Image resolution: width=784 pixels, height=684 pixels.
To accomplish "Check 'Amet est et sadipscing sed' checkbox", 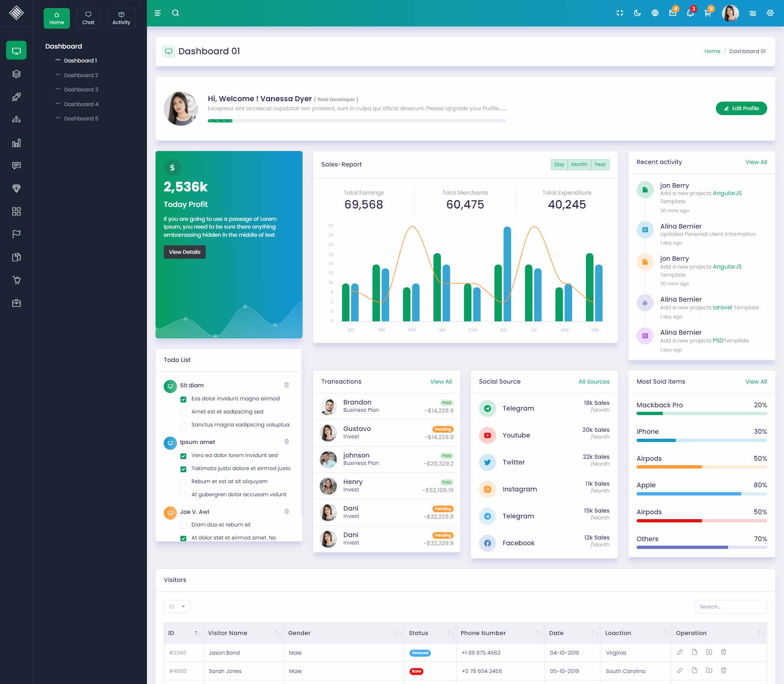I will click(x=183, y=412).
